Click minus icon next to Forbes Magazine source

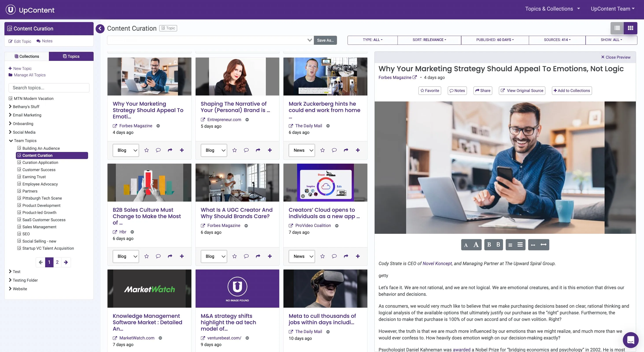point(158,126)
